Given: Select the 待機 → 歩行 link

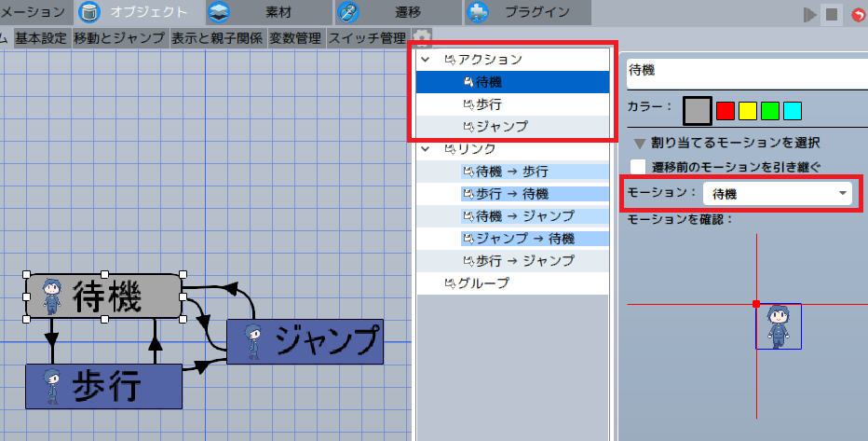Looking at the screenshot, I should [x=512, y=172].
